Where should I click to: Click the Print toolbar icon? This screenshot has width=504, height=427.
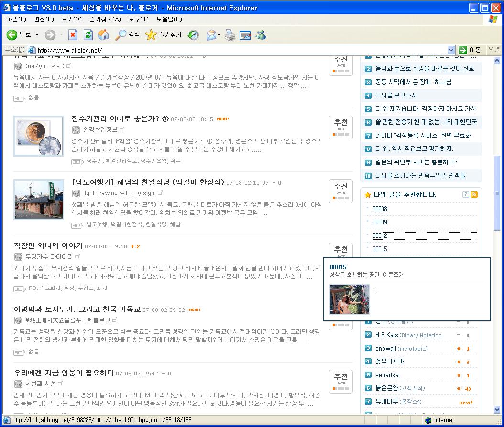[230, 34]
